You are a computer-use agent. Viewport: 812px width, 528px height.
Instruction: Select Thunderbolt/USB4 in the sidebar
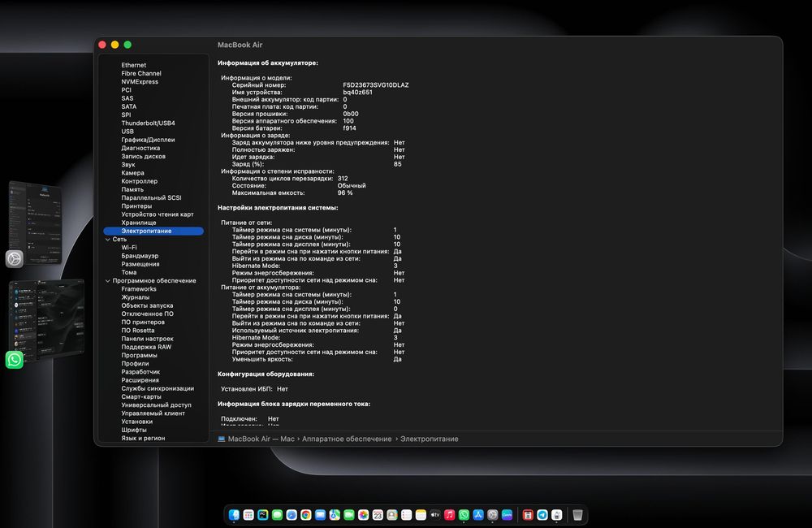coord(148,123)
